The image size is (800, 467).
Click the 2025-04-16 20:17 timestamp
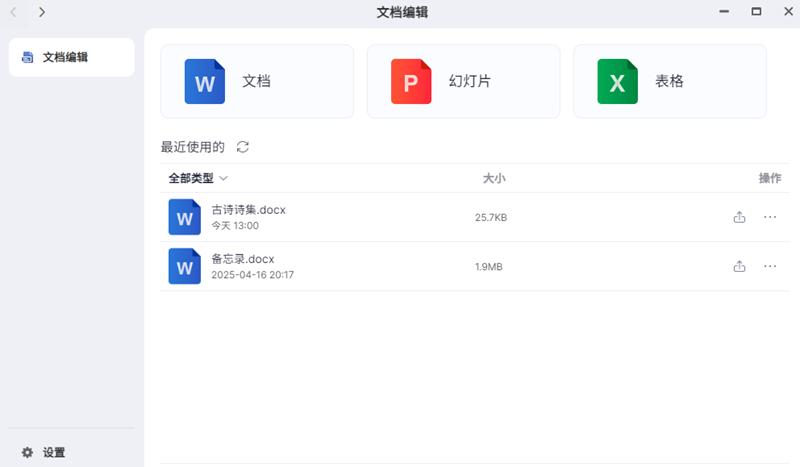[253, 275]
